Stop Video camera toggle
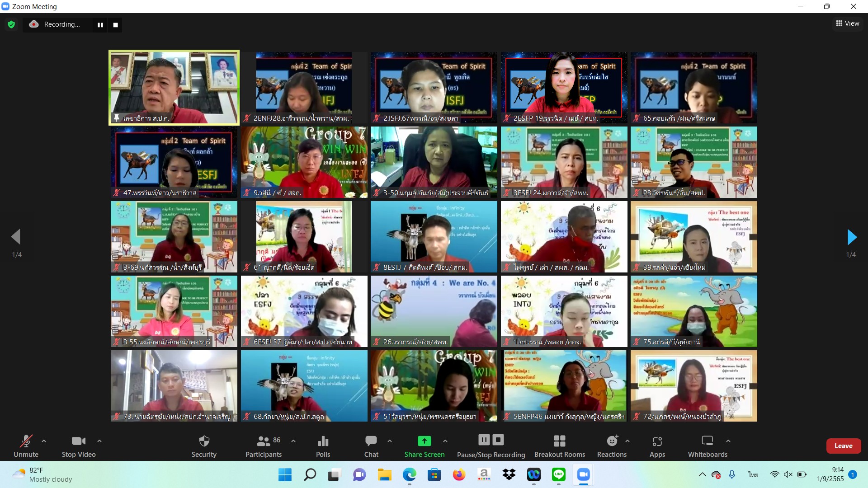This screenshot has width=868, height=488. click(x=79, y=446)
